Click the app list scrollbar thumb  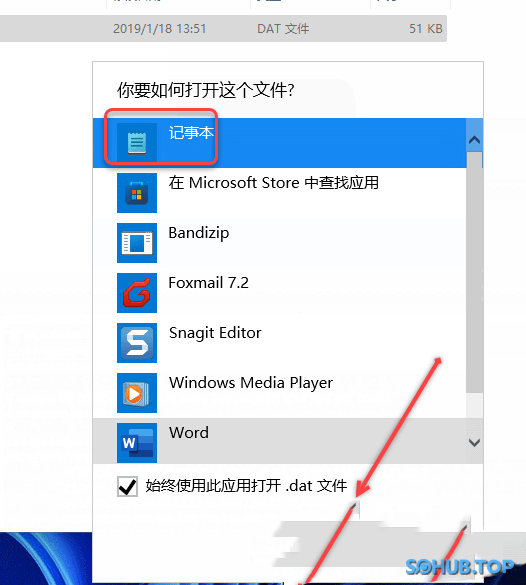475,272
